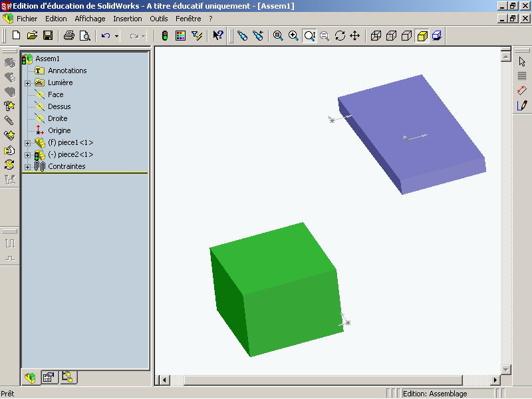Switch to Hidden Lines Removed display
The width and height of the screenshot is (532, 399).
coord(406,36)
